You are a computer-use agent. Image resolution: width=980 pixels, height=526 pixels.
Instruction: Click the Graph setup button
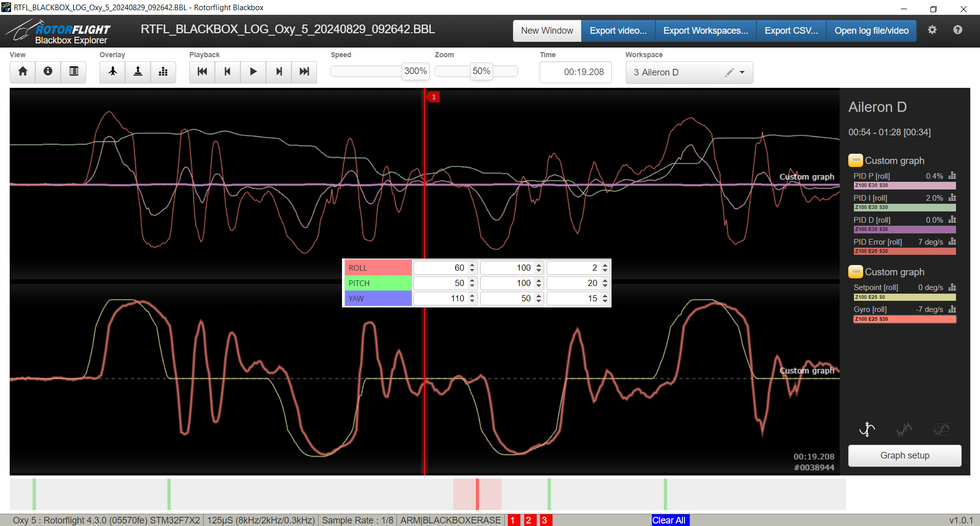[x=904, y=456]
